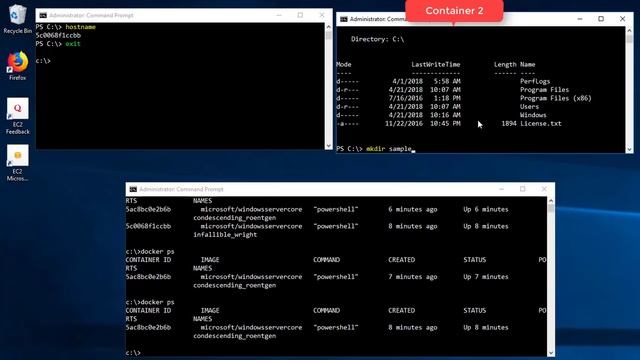
Task: Click the 5c0068f1ccbb container ID in bottom window
Action: click(148, 226)
